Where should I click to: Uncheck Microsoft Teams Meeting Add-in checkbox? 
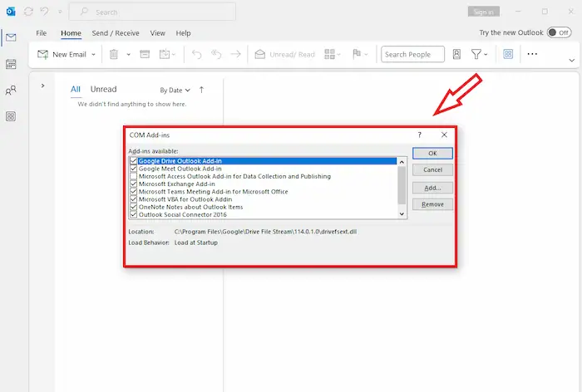tap(133, 192)
